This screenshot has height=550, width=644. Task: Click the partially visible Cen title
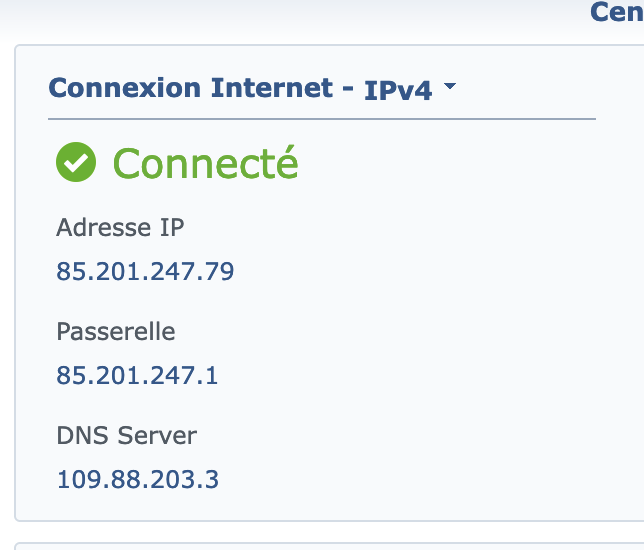tap(617, 12)
